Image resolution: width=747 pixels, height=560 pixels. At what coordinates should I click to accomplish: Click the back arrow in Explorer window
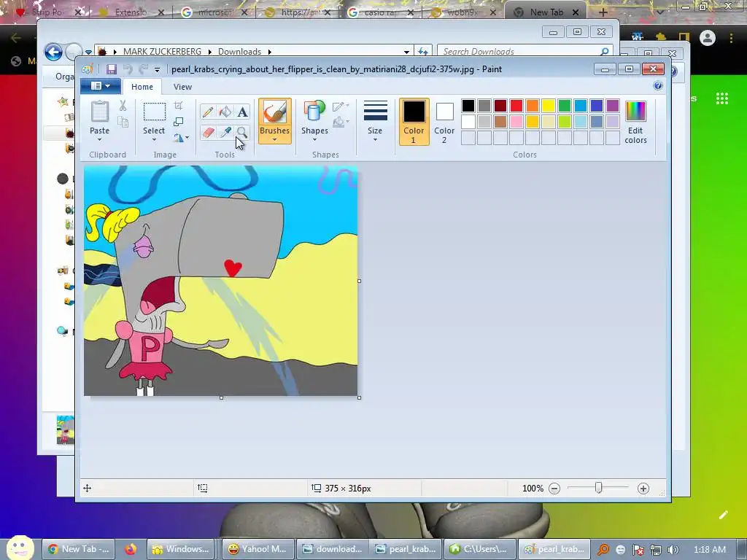[53, 52]
